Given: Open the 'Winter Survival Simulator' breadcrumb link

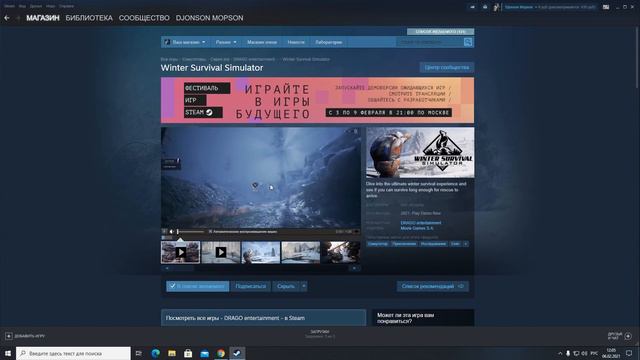Looking at the screenshot, I should 306,59.
